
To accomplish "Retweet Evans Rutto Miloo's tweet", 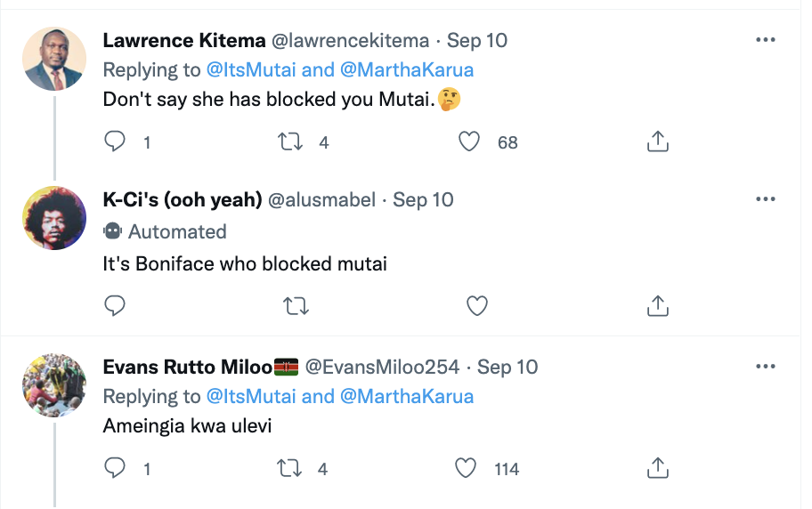I will pyautogui.click(x=291, y=468).
